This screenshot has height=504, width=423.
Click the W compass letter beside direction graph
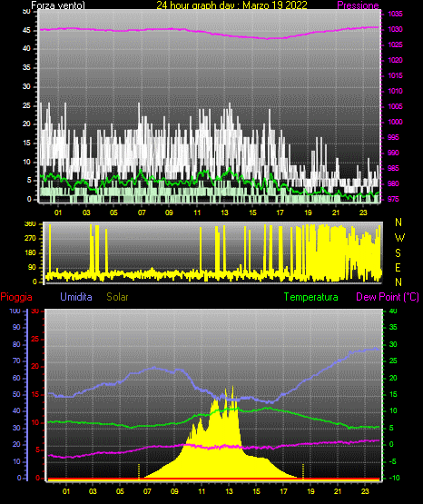tap(399, 238)
